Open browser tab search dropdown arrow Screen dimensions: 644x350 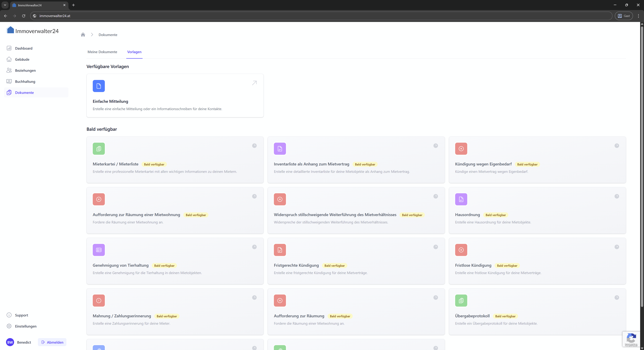pyautogui.click(x=5, y=5)
